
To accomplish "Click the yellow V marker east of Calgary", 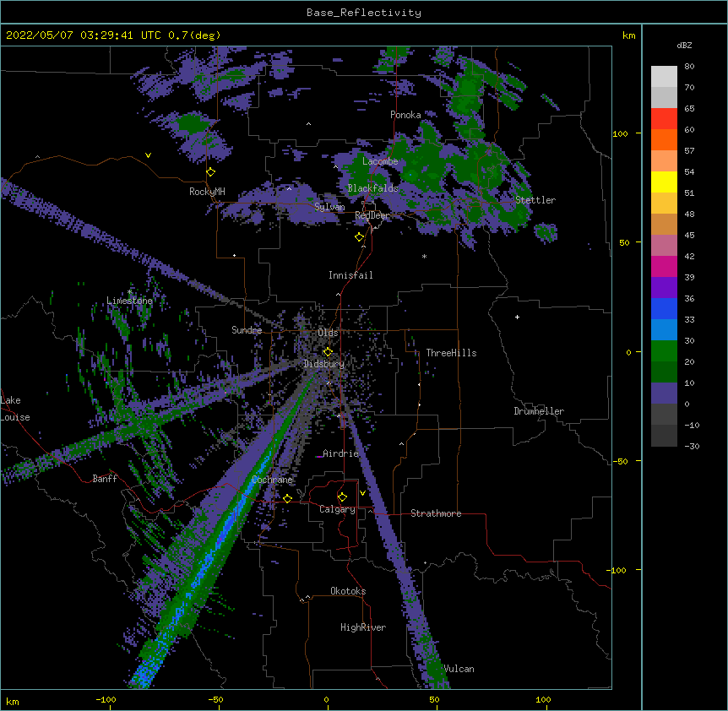I will tap(362, 493).
